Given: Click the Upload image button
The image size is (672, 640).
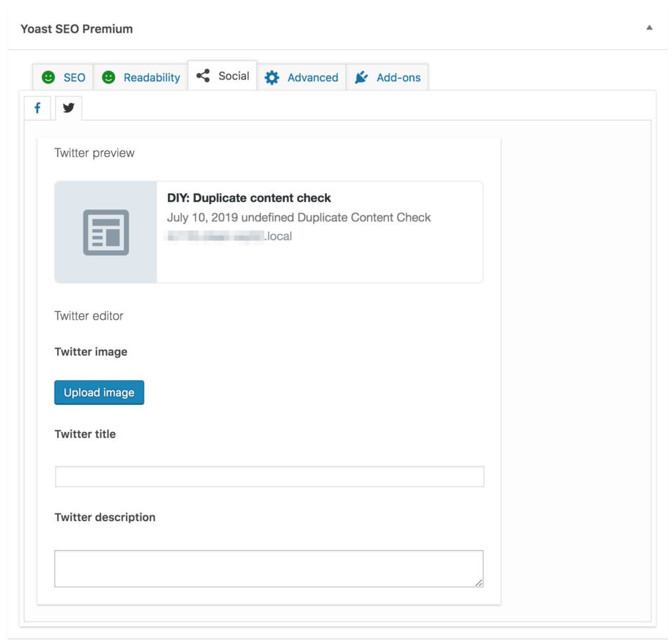Looking at the screenshot, I should (99, 393).
